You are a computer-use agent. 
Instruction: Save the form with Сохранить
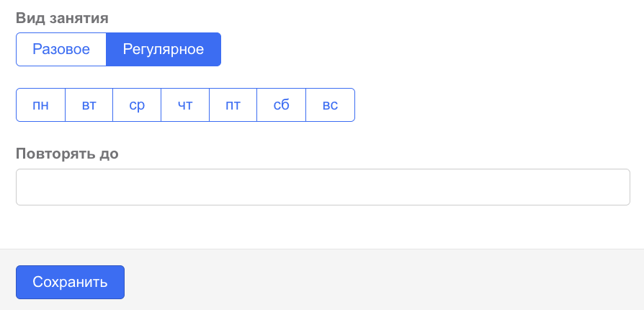pyautogui.click(x=70, y=282)
